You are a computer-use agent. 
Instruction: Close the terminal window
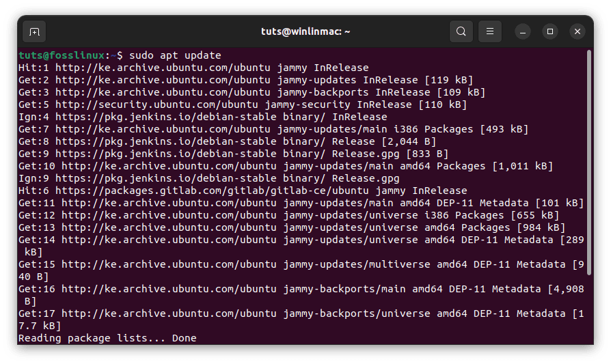578,31
